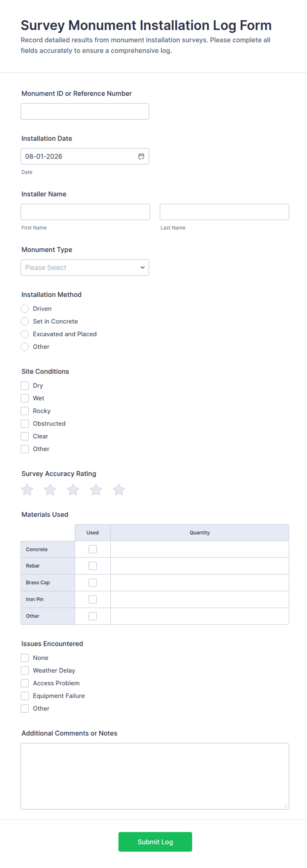Give a five star accuracy rating

pos(119,490)
